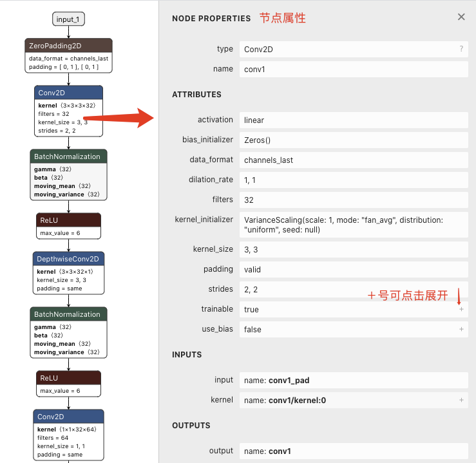Click 'max_value = 6' in first ReLU node
This screenshot has height=463, width=476.
pos(60,233)
